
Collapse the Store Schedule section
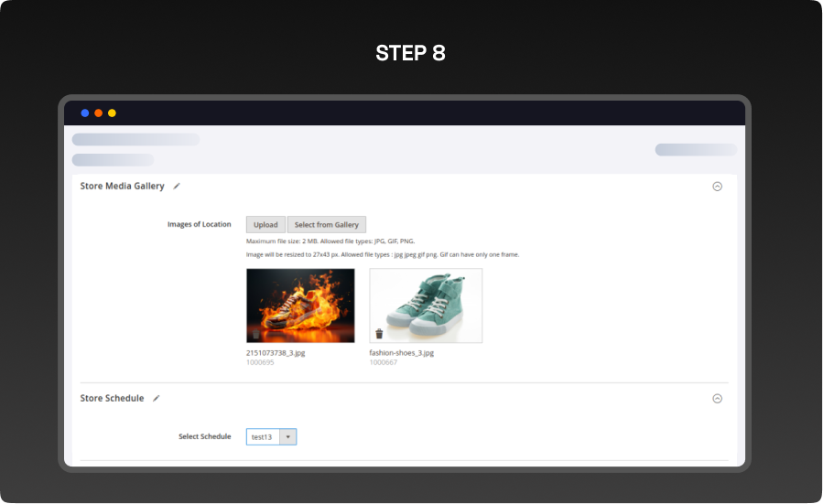(x=717, y=398)
